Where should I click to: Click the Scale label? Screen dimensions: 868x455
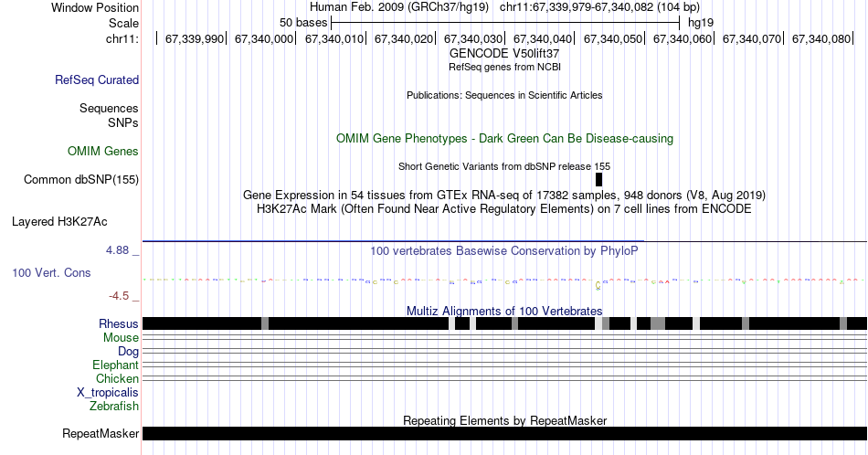point(123,23)
